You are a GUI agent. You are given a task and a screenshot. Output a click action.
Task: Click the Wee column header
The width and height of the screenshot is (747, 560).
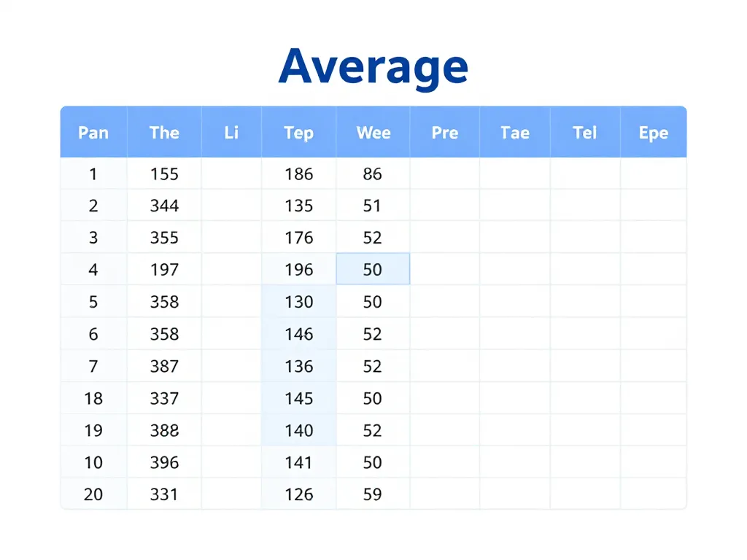(x=373, y=133)
